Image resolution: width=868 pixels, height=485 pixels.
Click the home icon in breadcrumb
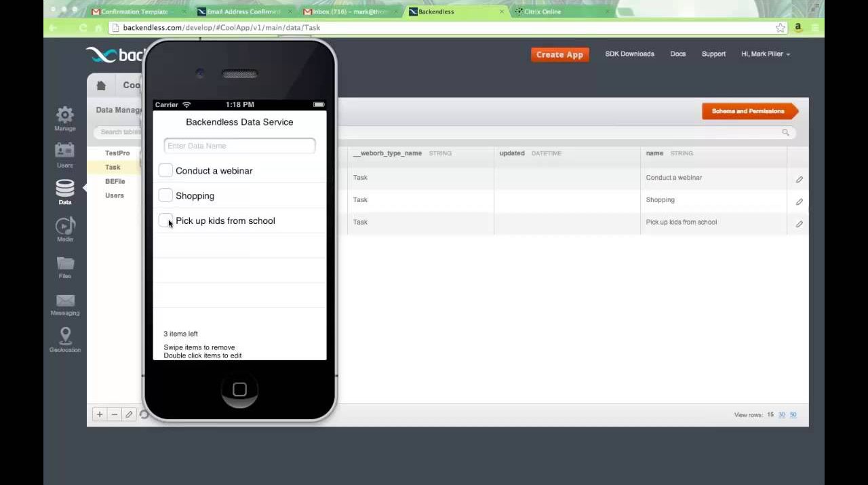tap(101, 85)
